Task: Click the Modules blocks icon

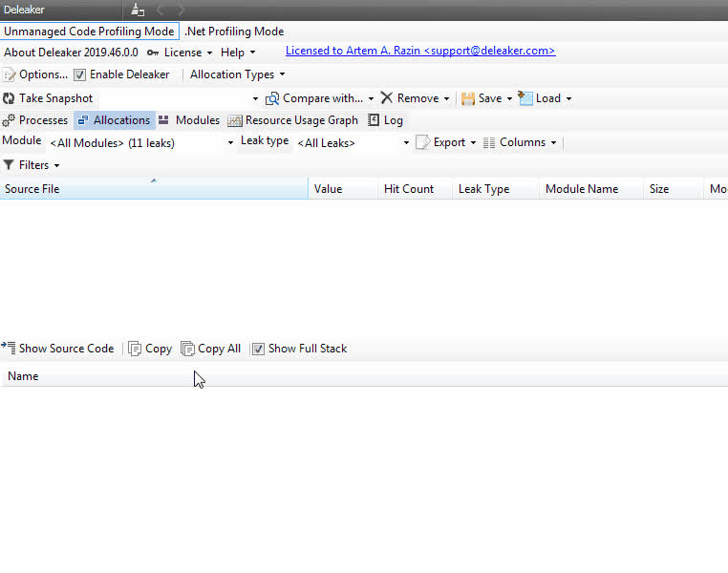Action: click(x=163, y=119)
